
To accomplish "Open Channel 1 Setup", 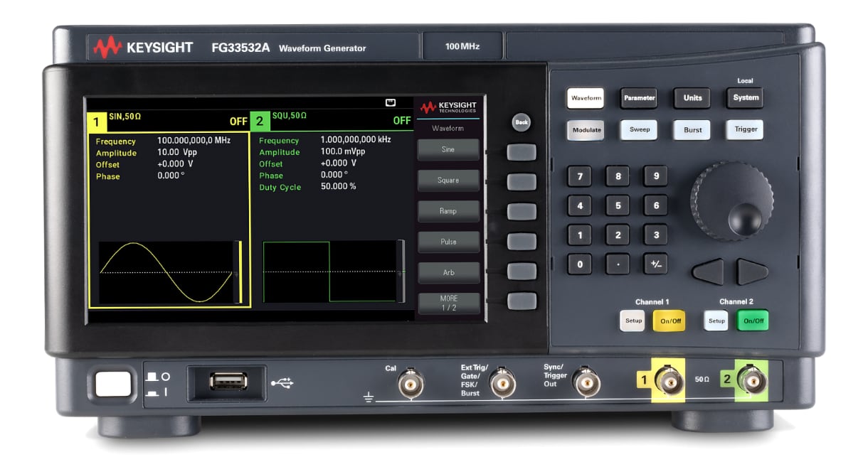I will [x=633, y=321].
